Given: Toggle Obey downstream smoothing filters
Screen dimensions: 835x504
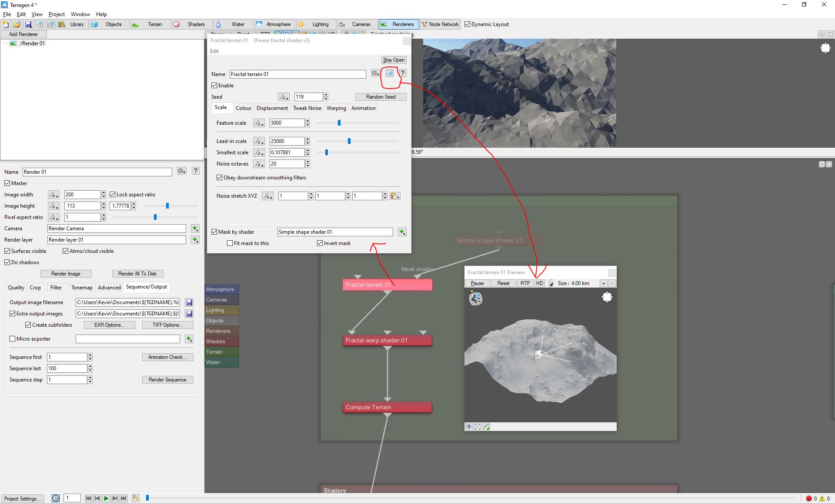Looking at the screenshot, I should (220, 178).
